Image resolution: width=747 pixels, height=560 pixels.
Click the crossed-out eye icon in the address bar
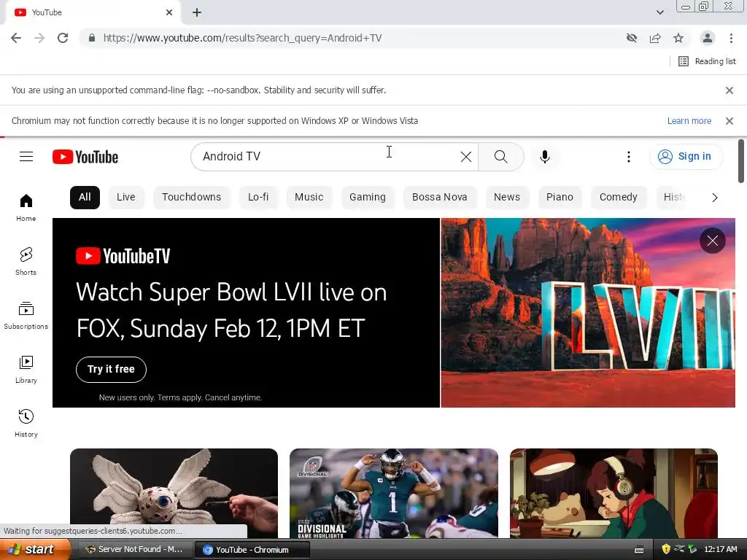pyautogui.click(x=632, y=38)
